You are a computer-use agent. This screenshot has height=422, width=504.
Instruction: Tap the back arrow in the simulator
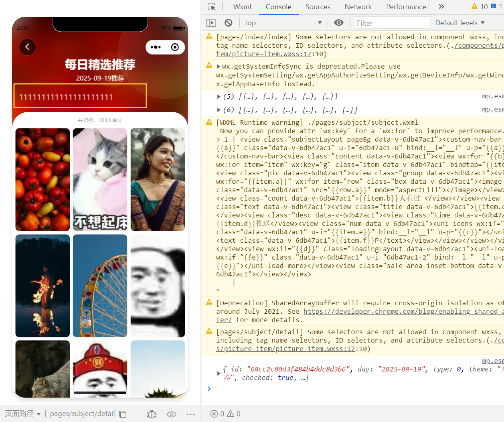(28, 47)
